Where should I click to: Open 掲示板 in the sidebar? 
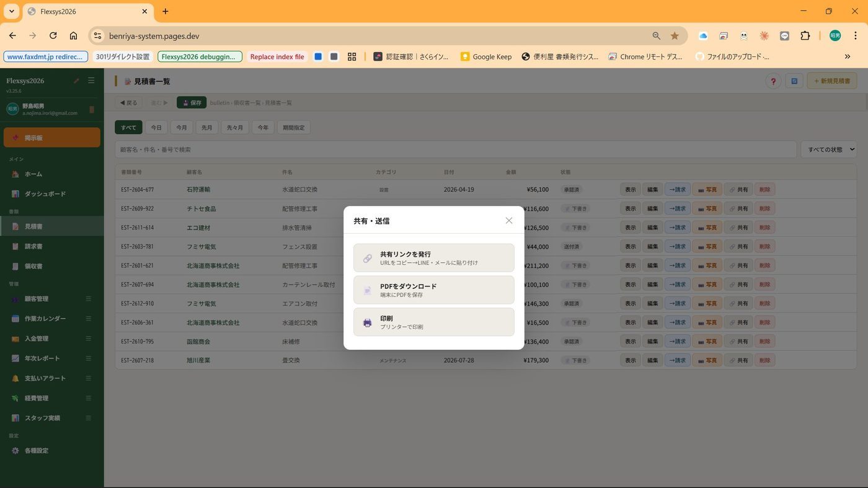coord(52,138)
